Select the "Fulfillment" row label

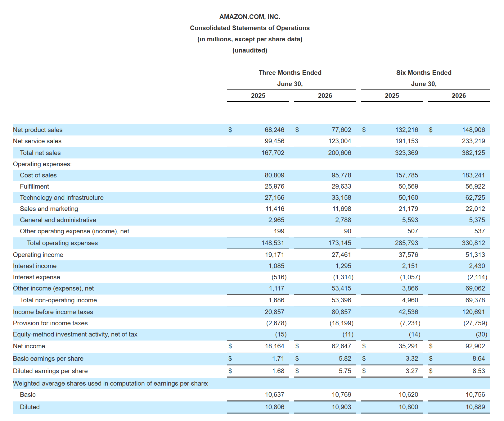(34, 186)
